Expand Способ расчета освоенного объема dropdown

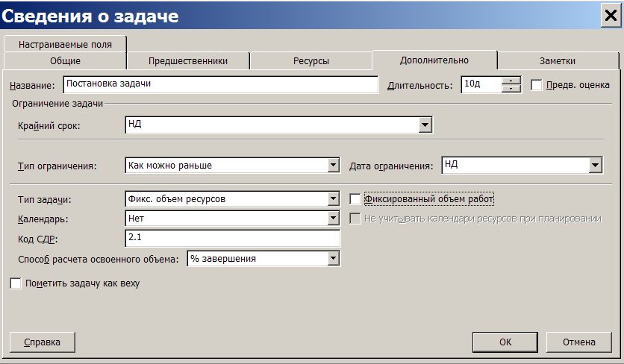tap(333, 259)
